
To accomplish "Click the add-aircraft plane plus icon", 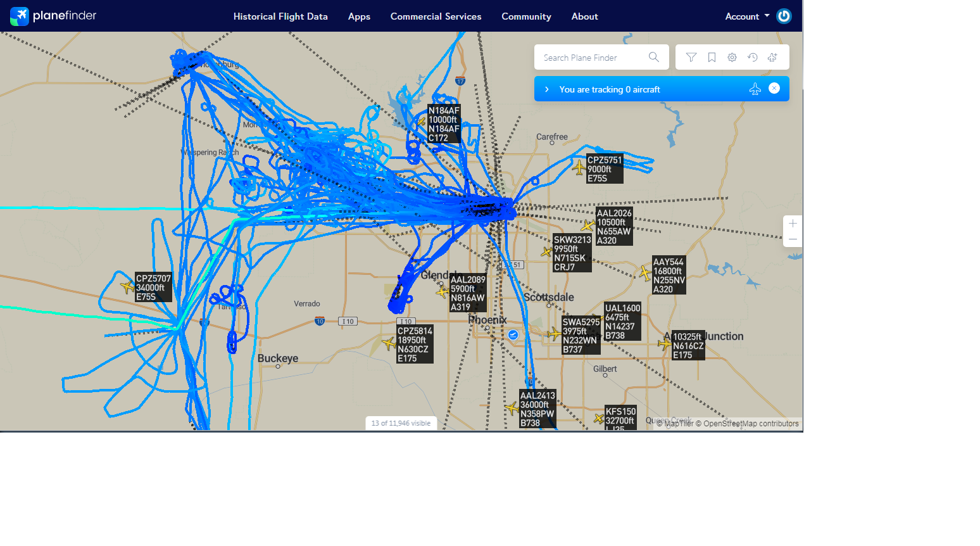I will pos(772,57).
